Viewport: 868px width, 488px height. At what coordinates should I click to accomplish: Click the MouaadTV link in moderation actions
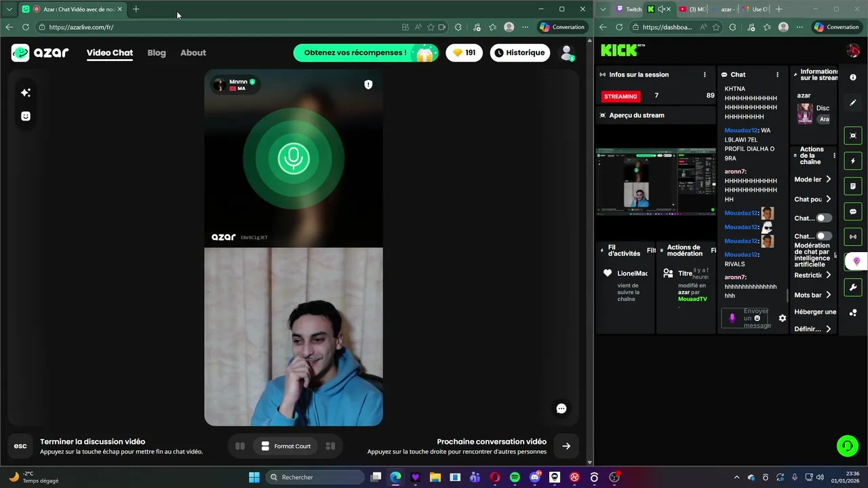coord(692,299)
